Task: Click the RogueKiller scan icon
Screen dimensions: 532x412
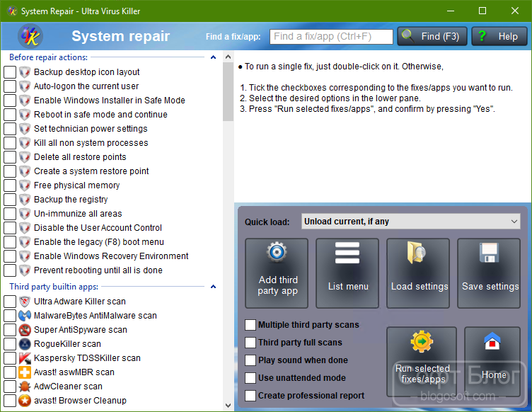Action: [25, 344]
